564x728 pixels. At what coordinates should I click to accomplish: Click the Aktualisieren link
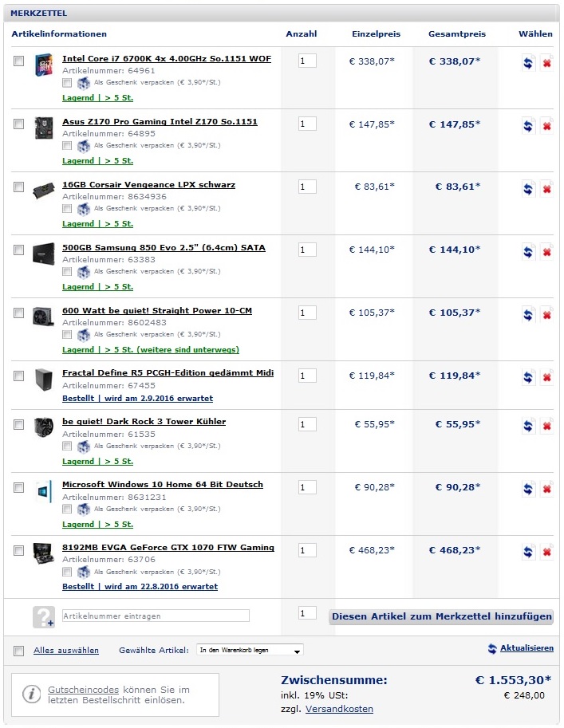pos(526,648)
